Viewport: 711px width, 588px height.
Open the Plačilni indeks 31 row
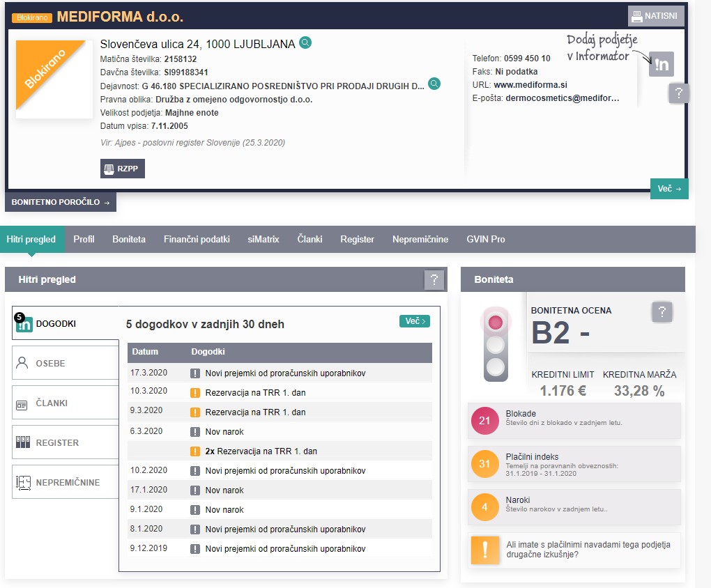[x=573, y=465]
